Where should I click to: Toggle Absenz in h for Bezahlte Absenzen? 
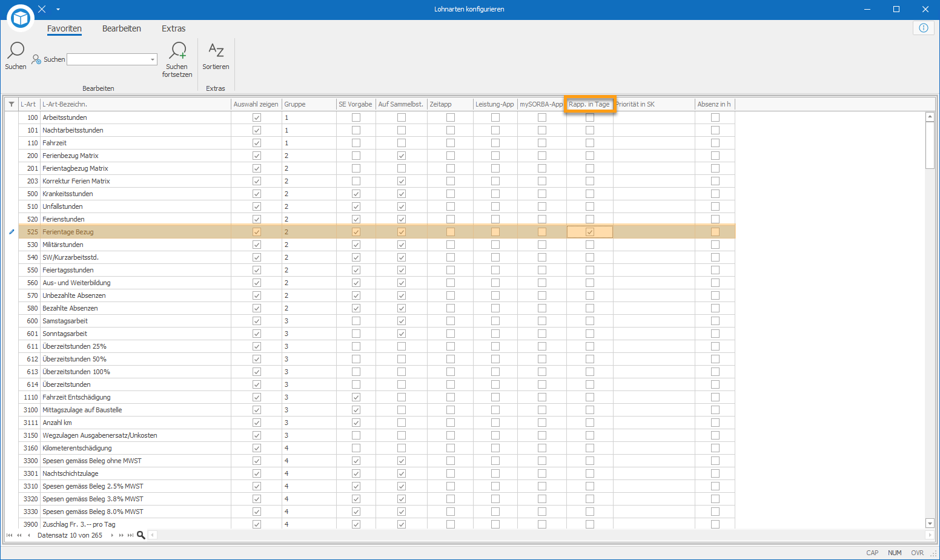(x=715, y=308)
